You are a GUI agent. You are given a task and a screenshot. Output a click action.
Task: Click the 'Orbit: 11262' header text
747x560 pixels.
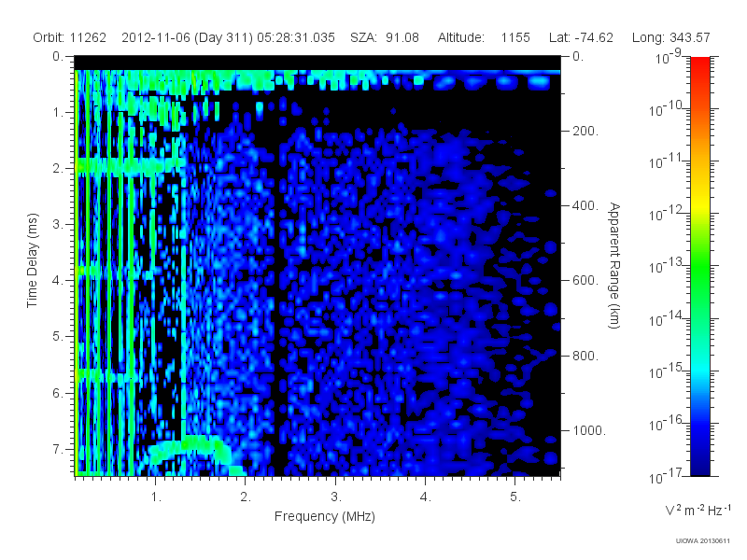tap(69, 37)
